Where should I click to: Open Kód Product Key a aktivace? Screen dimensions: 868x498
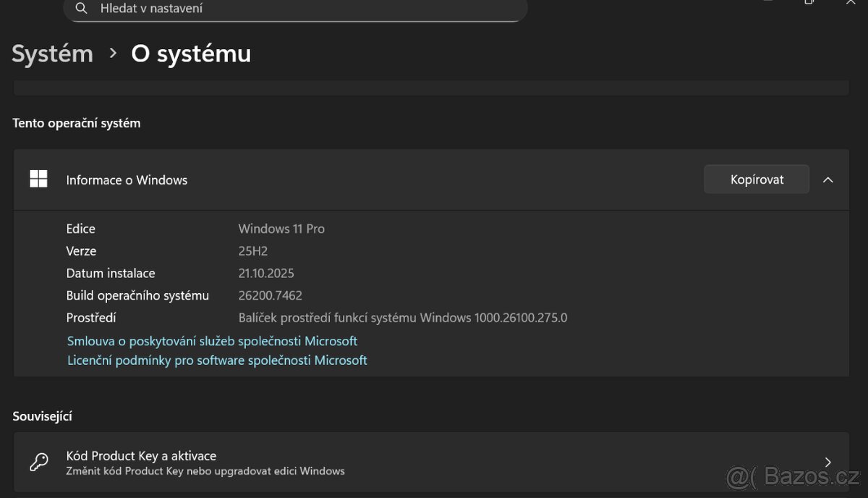(141, 456)
